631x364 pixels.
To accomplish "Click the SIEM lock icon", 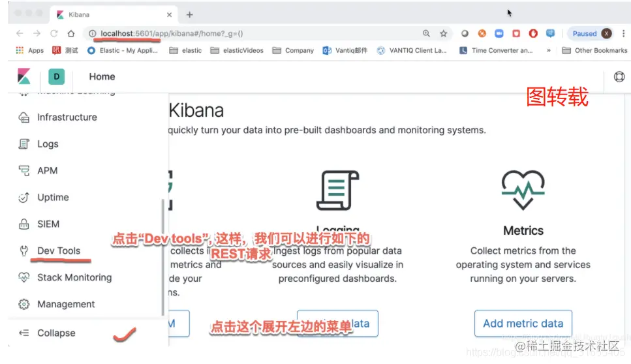I will (23, 224).
